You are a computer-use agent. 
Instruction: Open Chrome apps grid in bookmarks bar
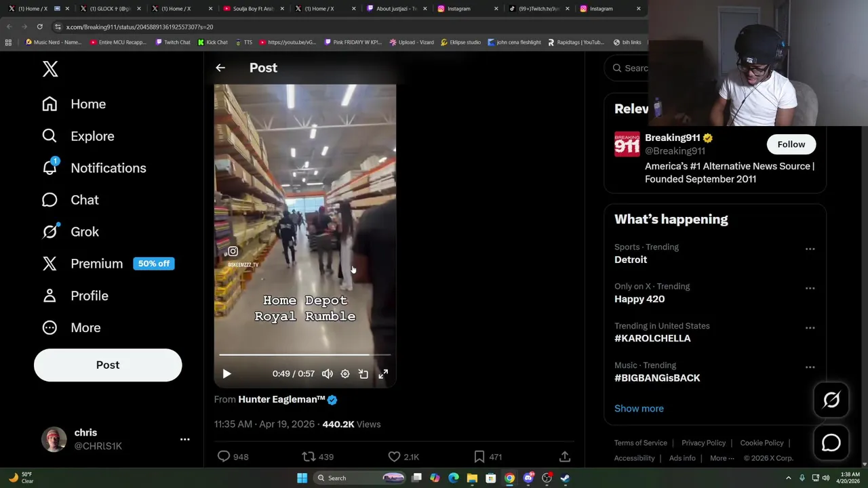tap(8, 42)
